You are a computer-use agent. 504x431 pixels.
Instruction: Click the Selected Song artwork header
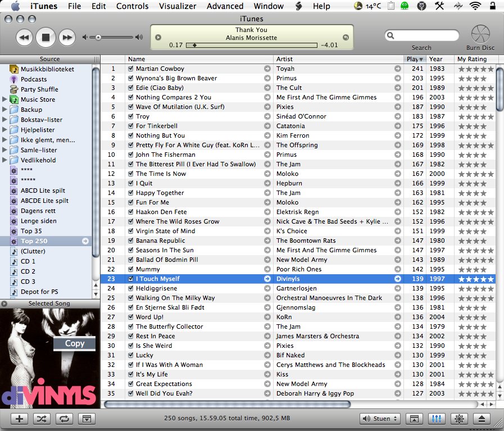[50, 303]
